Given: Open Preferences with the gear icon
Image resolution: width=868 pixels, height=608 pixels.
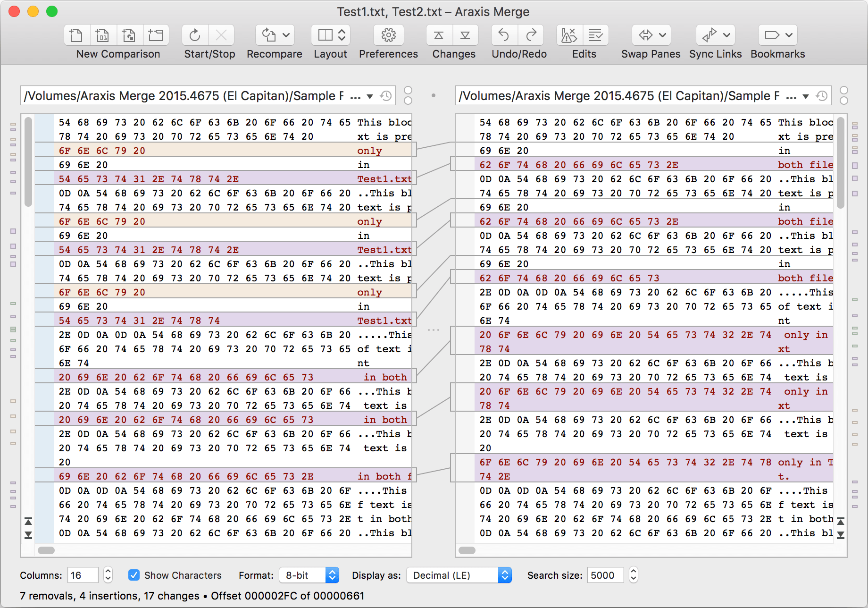Looking at the screenshot, I should [x=388, y=35].
